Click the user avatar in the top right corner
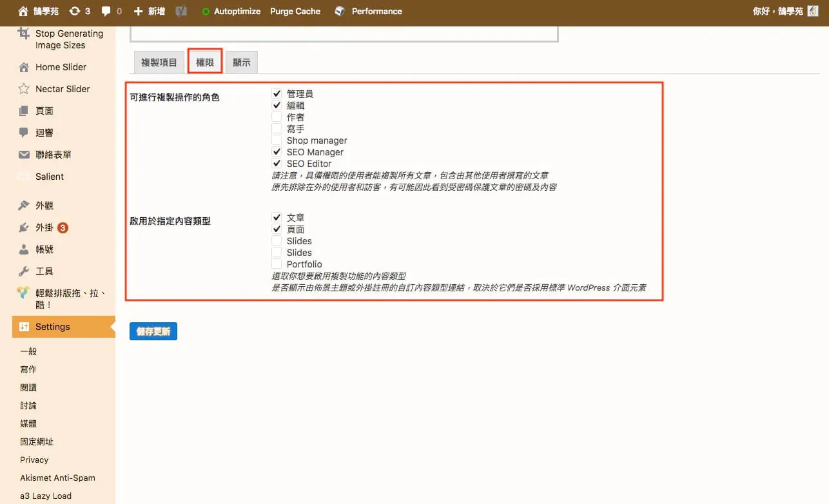This screenshot has height=504, width=829. tap(812, 11)
